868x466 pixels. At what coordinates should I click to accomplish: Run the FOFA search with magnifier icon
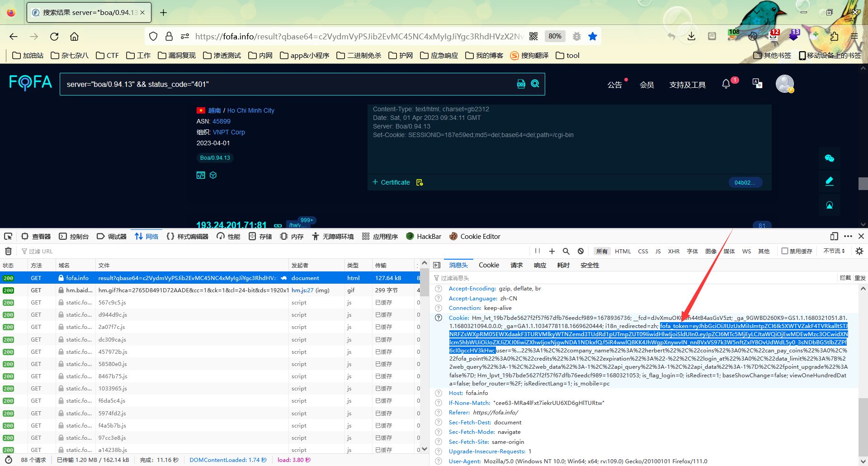point(535,84)
